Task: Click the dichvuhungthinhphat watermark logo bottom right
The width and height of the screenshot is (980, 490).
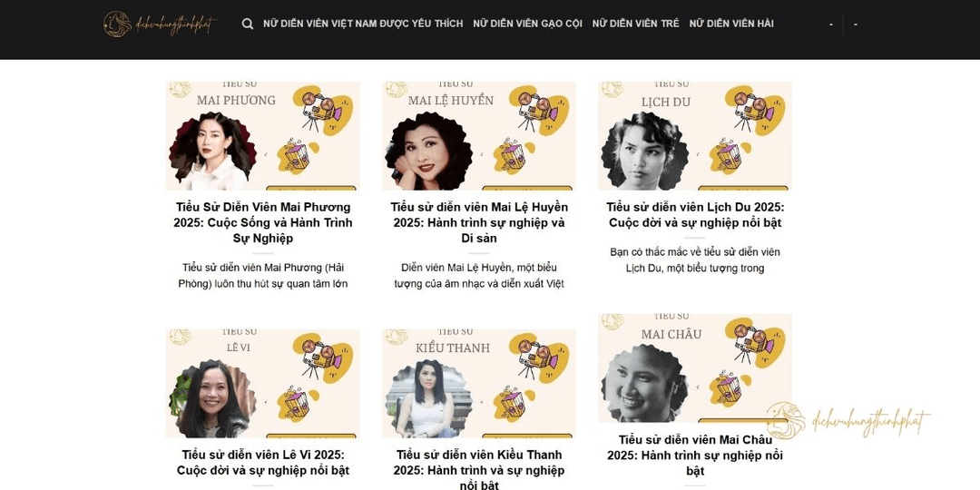Action: 848,421
